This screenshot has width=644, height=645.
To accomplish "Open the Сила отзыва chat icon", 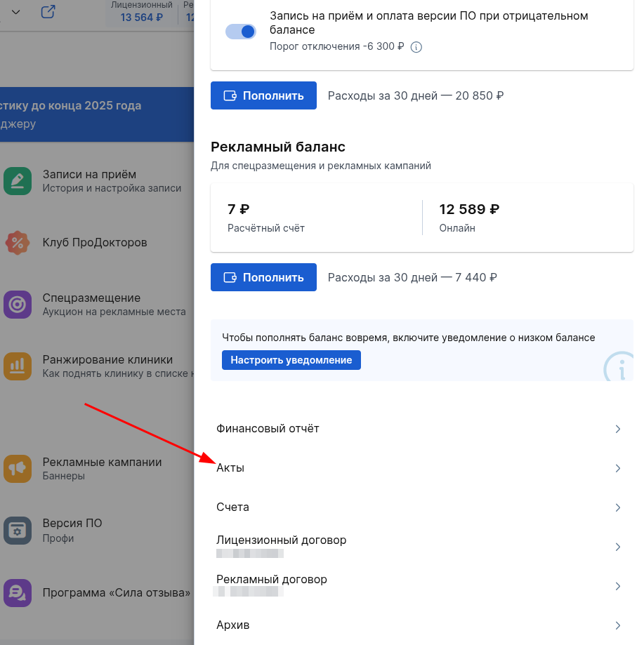I will (18, 592).
